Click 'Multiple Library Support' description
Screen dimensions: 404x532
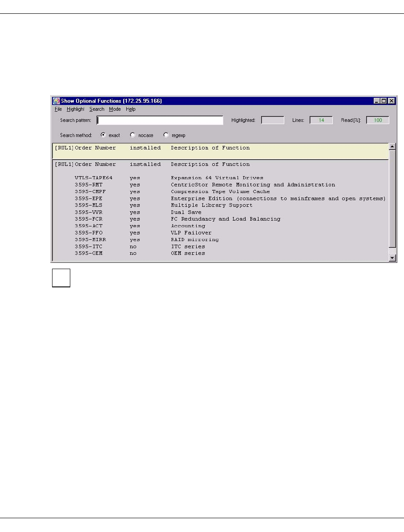[212, 205]
